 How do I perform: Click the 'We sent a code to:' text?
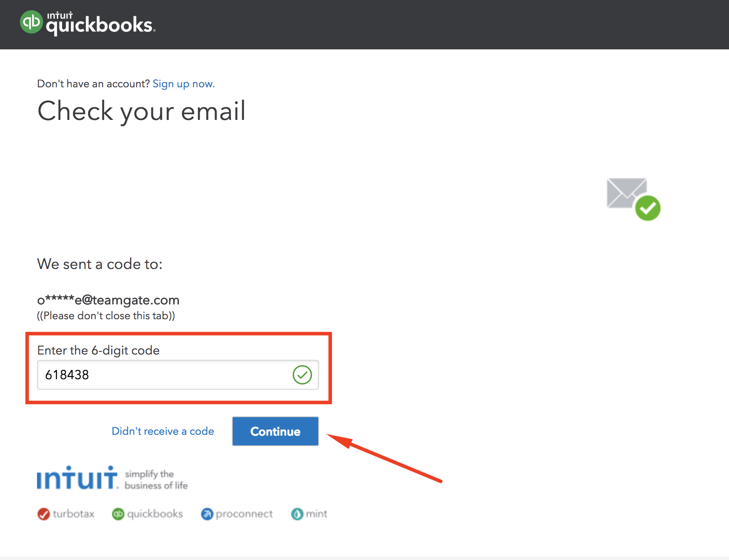[100, 264]
